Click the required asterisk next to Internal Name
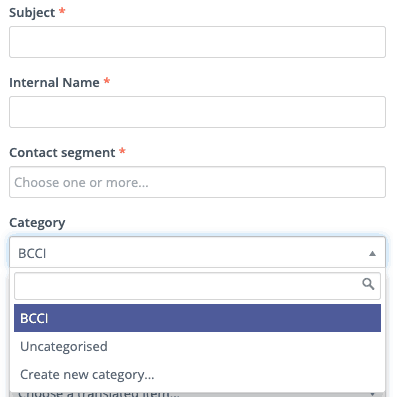The image size is (393, 397). tap(107, 81)
